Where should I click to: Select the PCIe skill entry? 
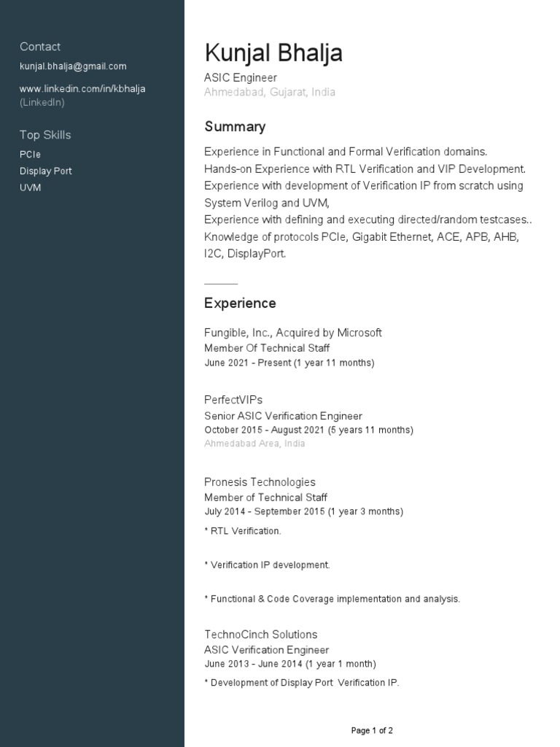pyautogui.click(x=30, y=155)
